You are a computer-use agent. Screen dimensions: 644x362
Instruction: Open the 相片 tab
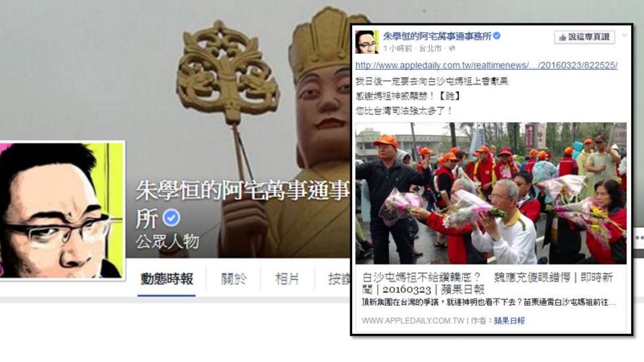(287, 280)
